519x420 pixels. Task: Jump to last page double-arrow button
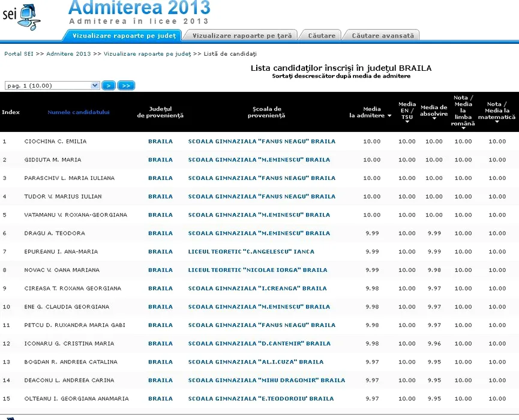[126, 86]
